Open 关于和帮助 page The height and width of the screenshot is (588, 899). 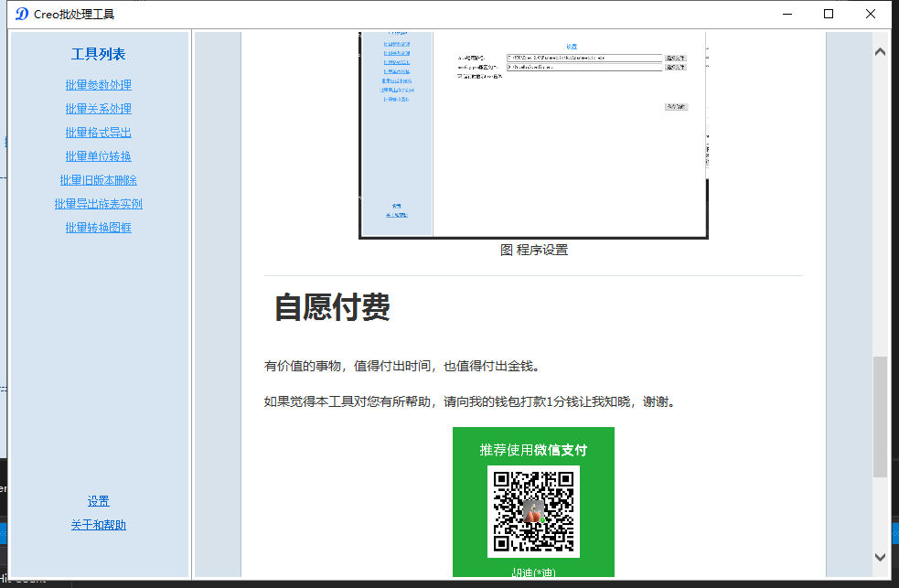pos(98,525)
